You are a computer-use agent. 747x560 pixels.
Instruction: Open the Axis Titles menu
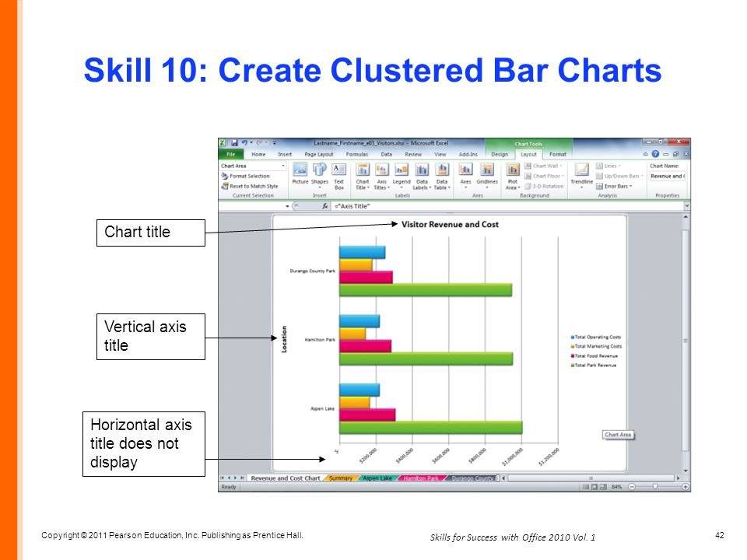(381, 177)
